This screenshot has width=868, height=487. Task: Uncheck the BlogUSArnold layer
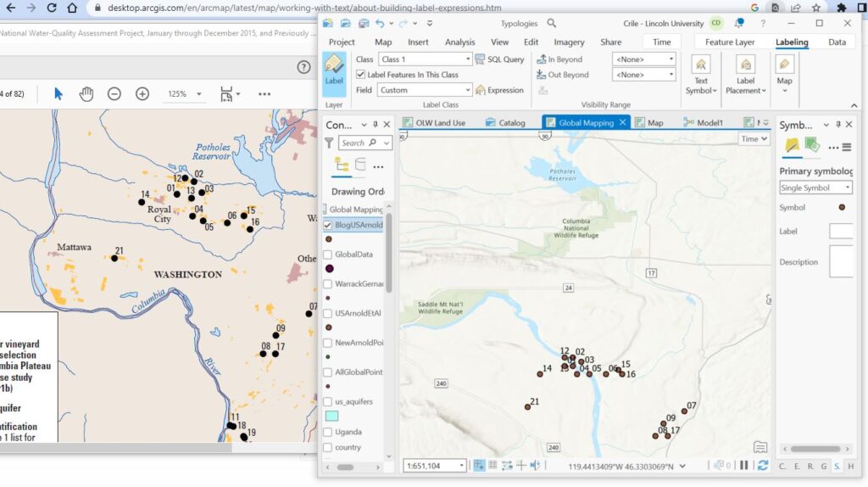pos(328,225)
